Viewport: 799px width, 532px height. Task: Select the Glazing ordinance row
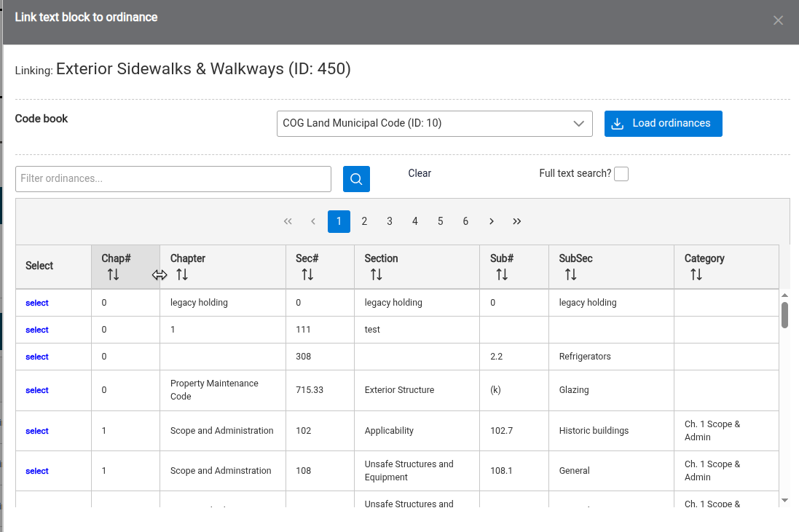[36, 391]
